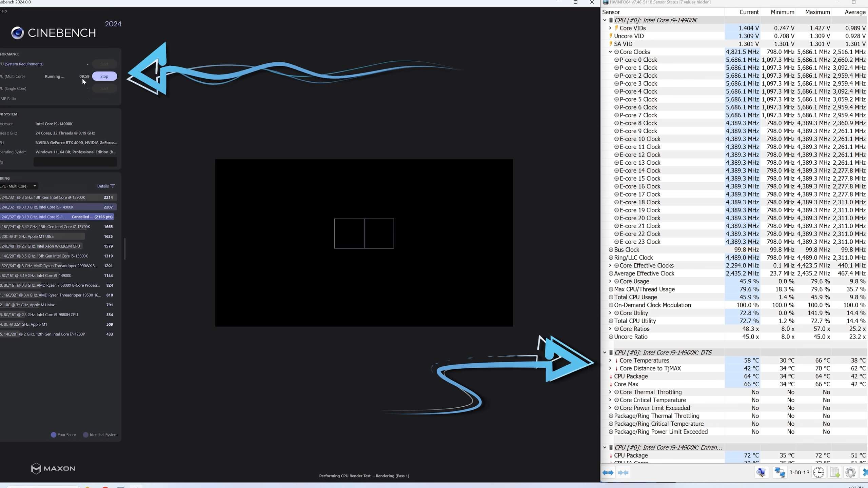Click the ranking list scrollbar in Cinebench

click(x=125, y=249)
